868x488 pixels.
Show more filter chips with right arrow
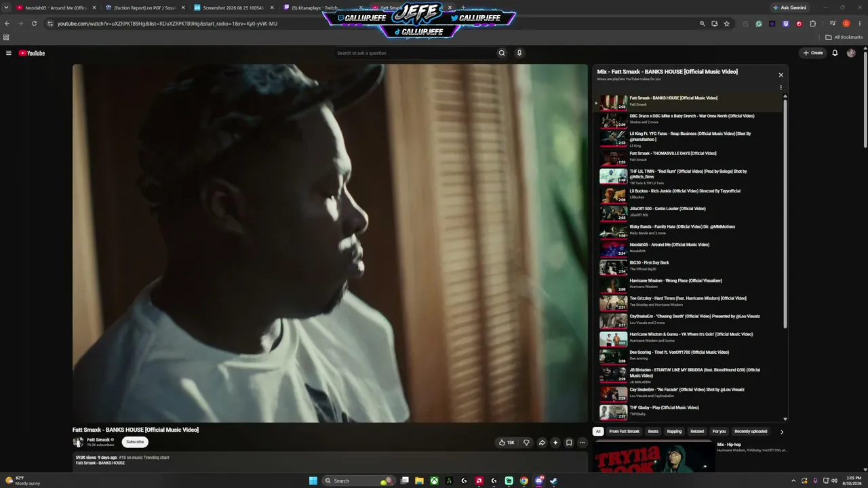click(x=781, y=432)
